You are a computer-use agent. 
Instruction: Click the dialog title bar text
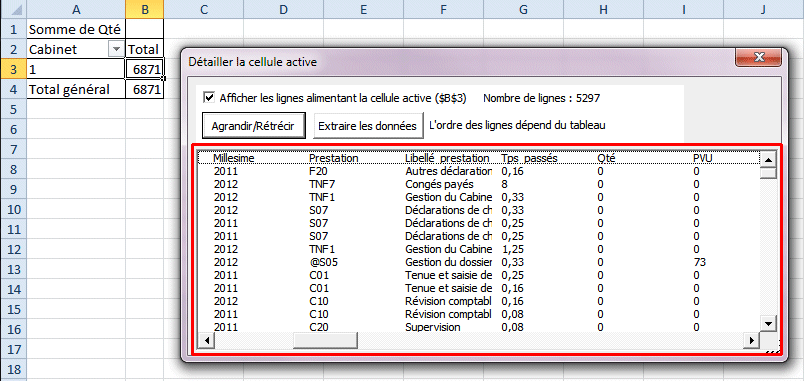pos(252,62)
